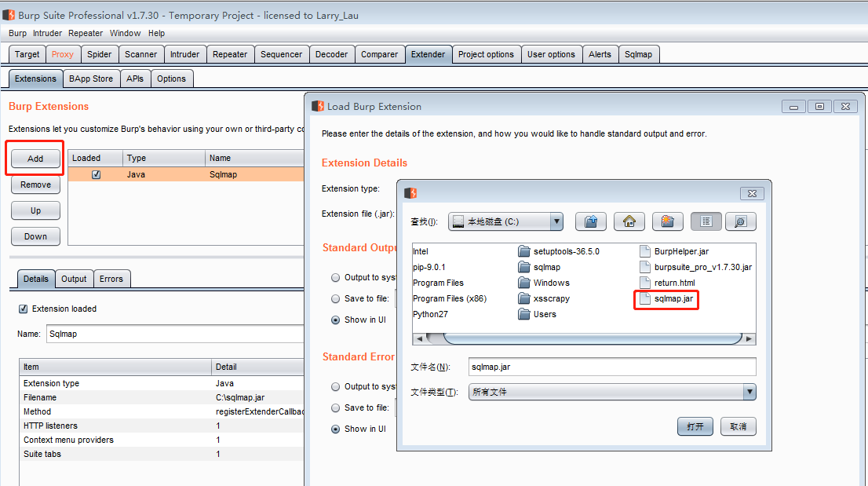The height and width of the screenshot is (486, 868).
Task: Open the Options sub-tab under Extender
Action: (x=171, y=79)
